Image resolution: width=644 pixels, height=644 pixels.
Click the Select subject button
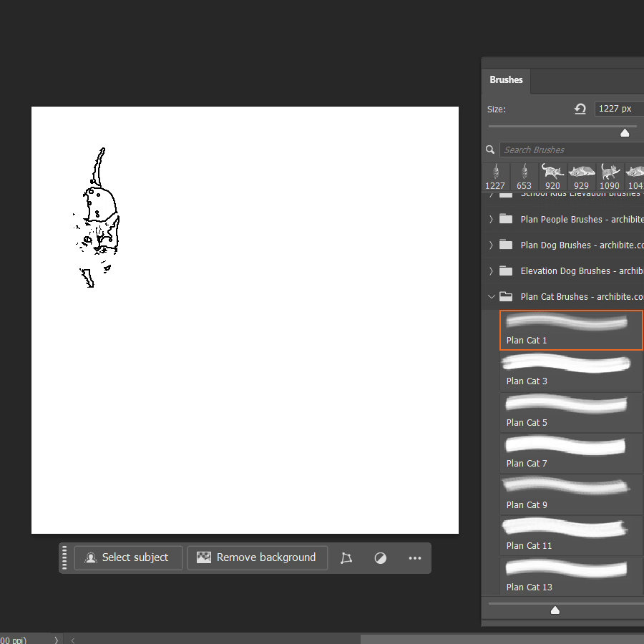(x=128, y=557)
